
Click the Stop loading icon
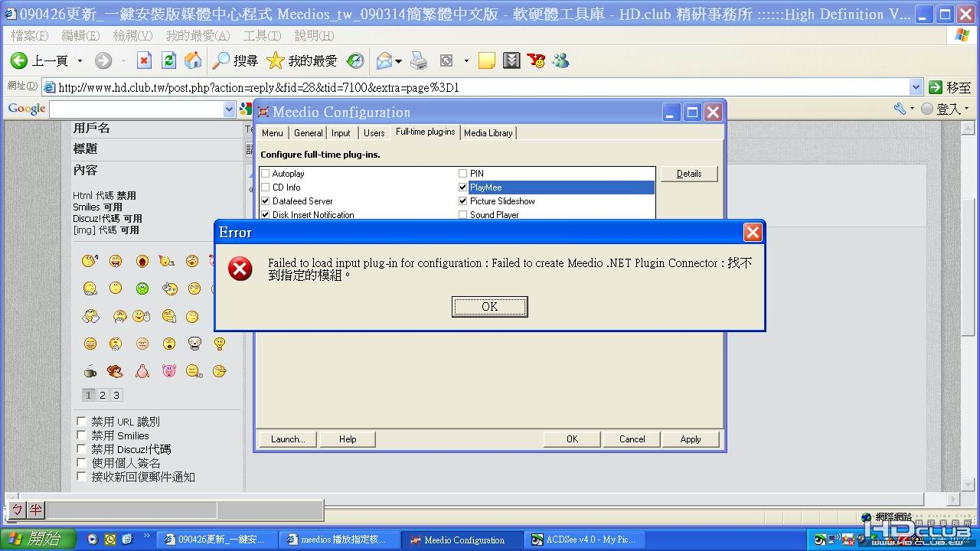click(145, 60)
